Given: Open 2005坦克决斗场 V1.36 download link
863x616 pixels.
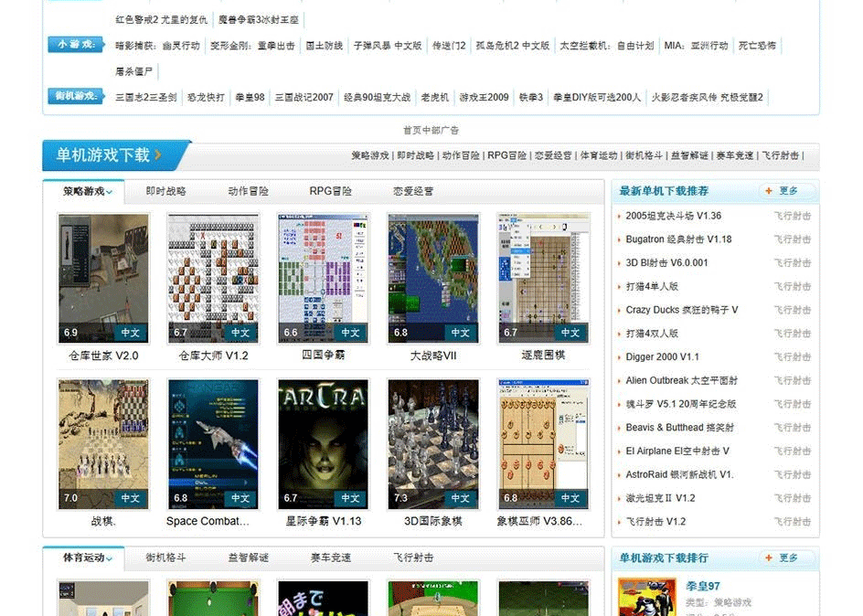Looking at the screenshot, I should coord(673,216).
